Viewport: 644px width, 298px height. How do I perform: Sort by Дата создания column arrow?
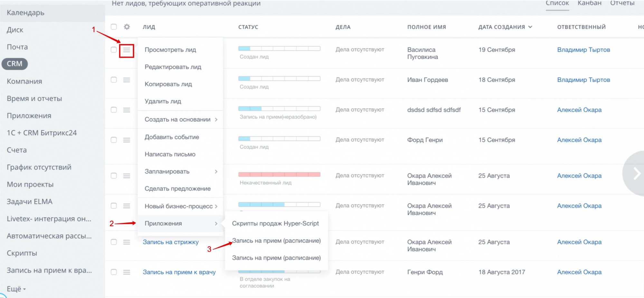[x=530, y=27]
